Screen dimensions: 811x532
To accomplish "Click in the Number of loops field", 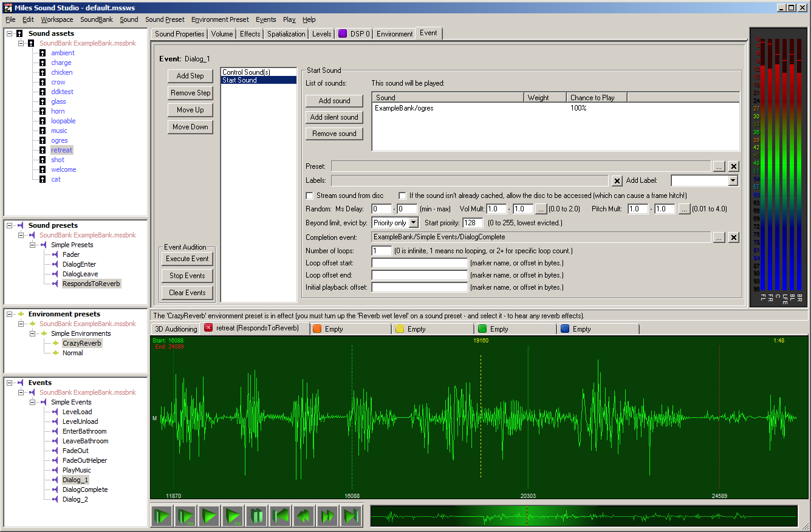I will pyautogui.click(x=382, y=251).
